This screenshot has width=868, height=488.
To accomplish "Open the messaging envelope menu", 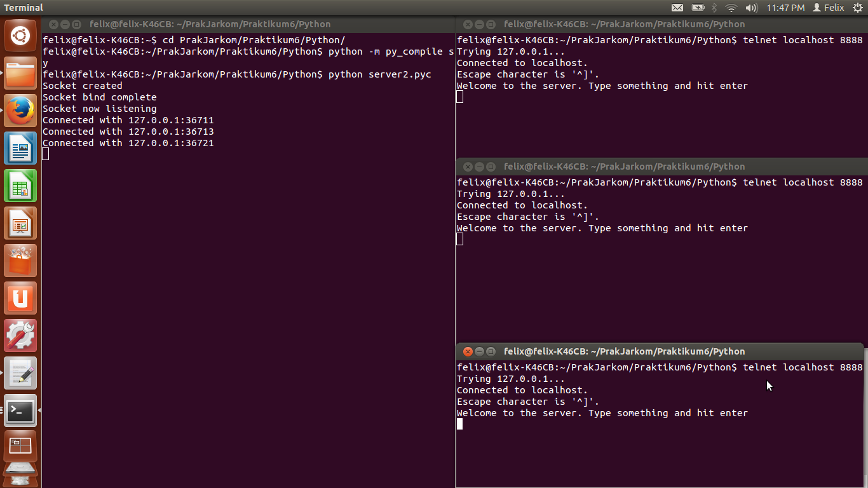I will click(677, 8).
